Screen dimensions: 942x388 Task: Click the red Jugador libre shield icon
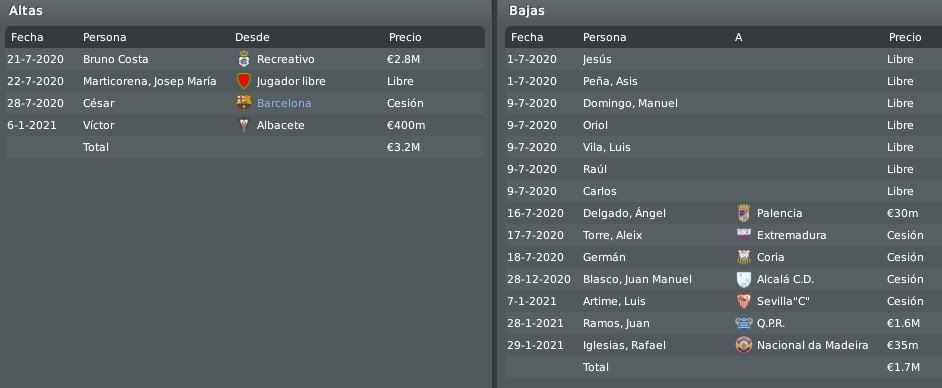[x=243, y=81]
